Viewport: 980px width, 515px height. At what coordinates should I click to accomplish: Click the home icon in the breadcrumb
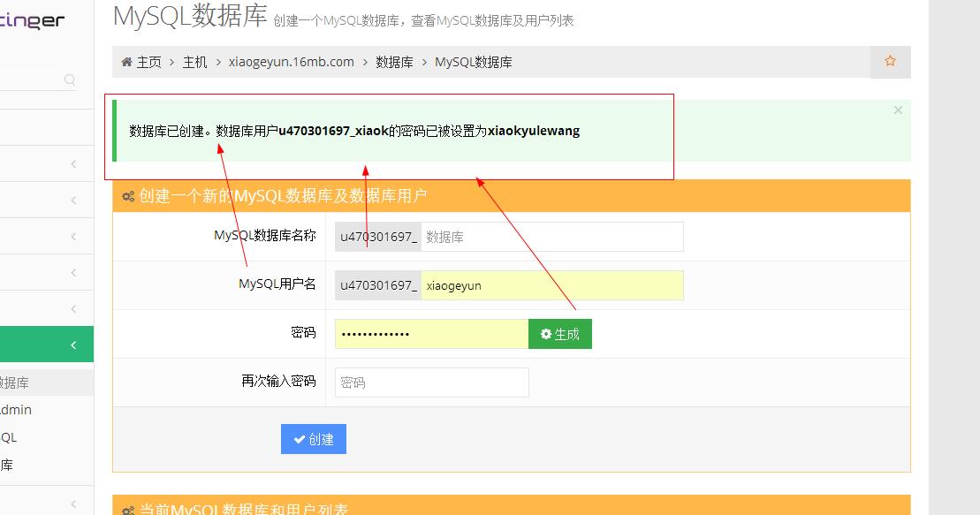127,62
